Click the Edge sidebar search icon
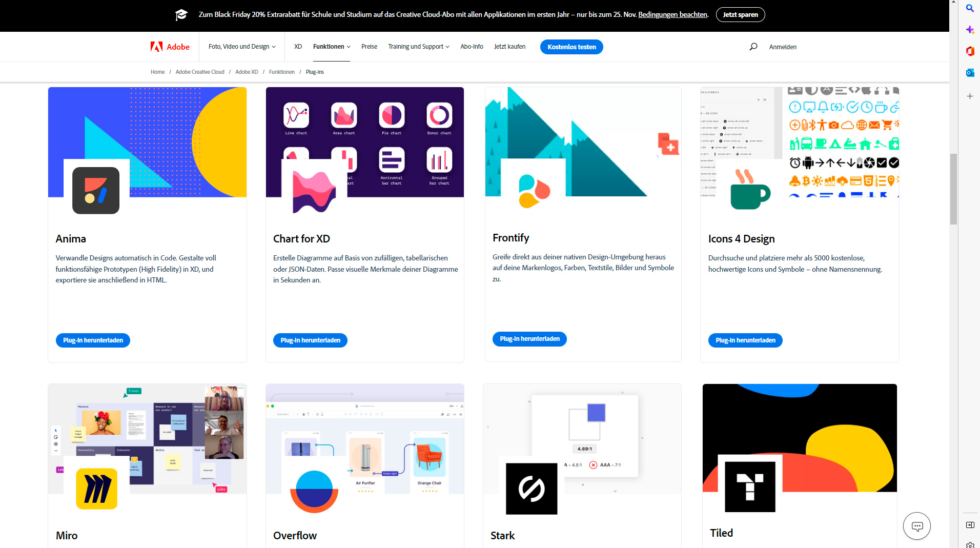This screenshot has height=548, width=980. [x=970, y=8]
